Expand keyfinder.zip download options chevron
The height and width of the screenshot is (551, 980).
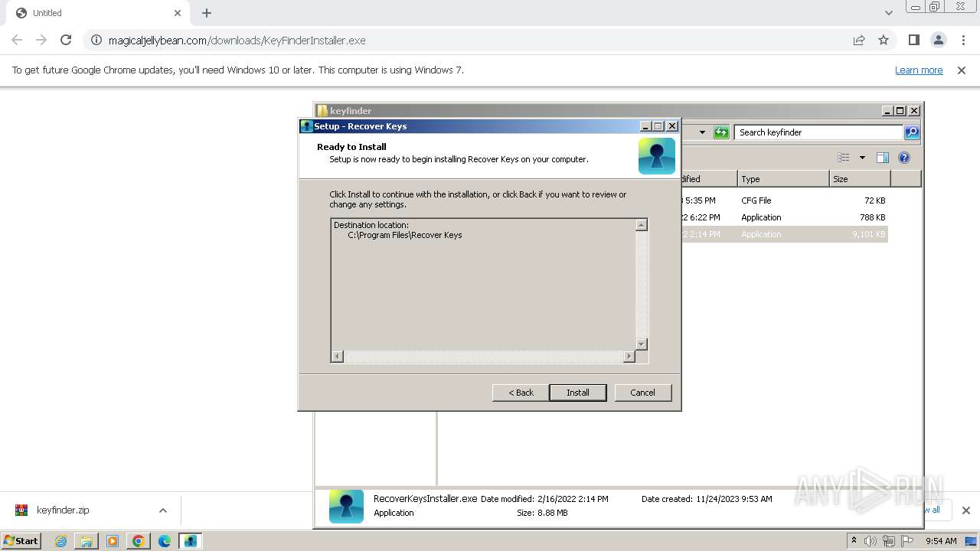(162, 510)
